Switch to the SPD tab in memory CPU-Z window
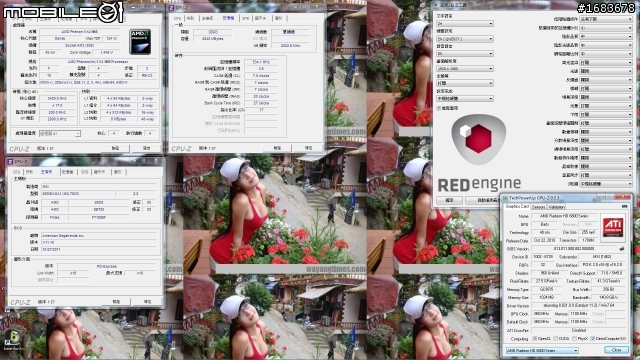 click(x=246, y=18)
